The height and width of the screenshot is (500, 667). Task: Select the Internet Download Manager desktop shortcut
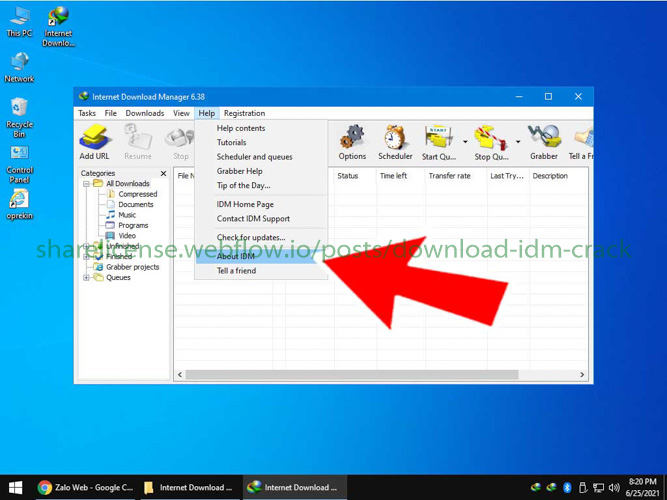coord(58,26)
